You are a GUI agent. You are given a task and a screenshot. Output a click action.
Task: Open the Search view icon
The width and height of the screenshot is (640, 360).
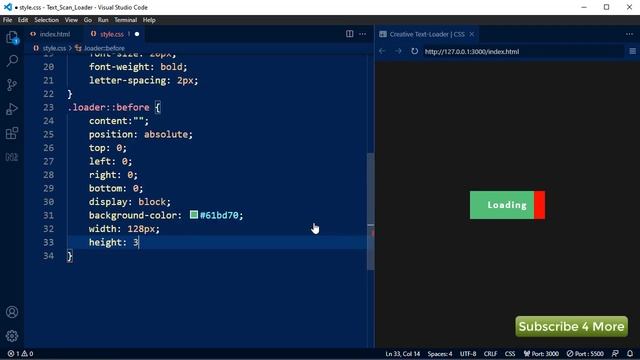[12, 61]
